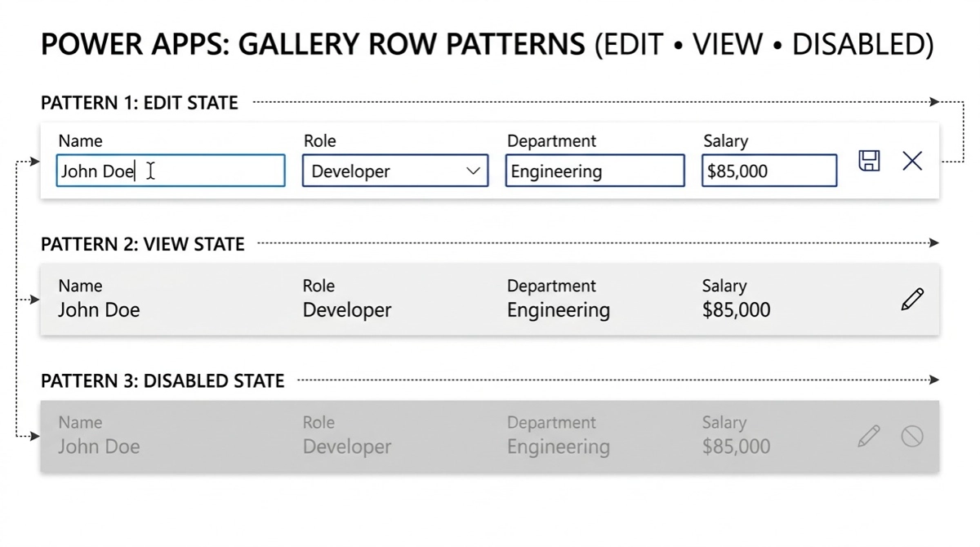
Task: Click the save icon in edit row
Action: point(869,161)
